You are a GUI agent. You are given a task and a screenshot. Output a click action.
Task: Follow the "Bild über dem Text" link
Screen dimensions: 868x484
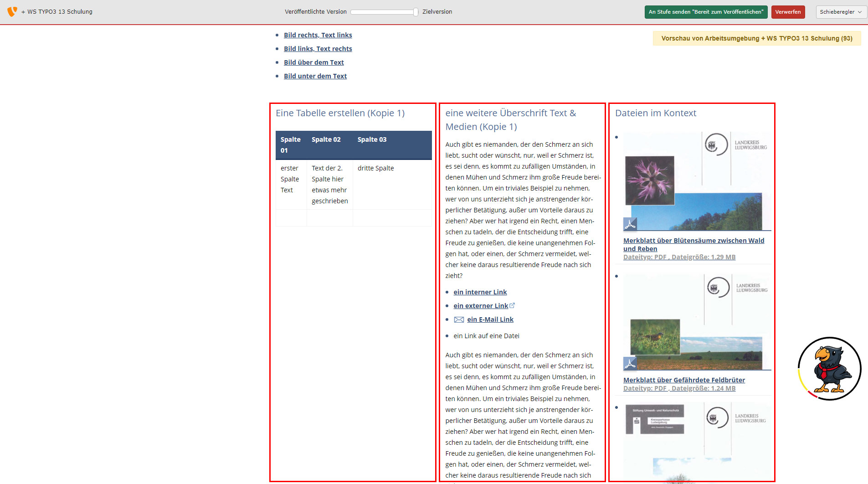(x=313, y=62)
